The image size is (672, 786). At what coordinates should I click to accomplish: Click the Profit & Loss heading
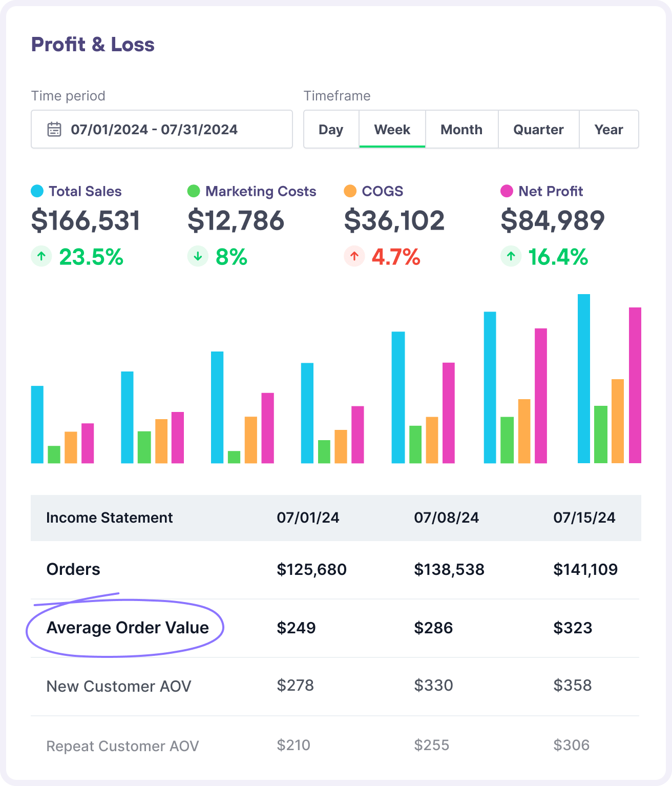coord(93,45)
